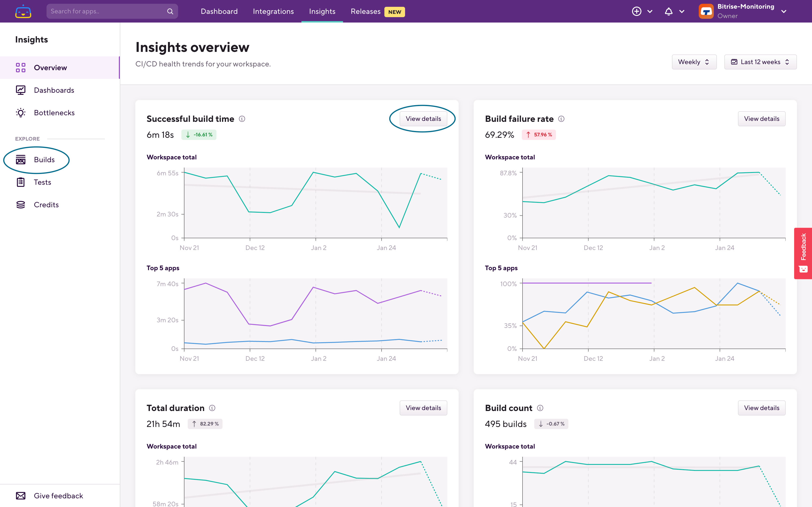Click the red Feedback side tab
This screenshot has height=507, width=812.
pyautogui.click(x=803, y=253)
